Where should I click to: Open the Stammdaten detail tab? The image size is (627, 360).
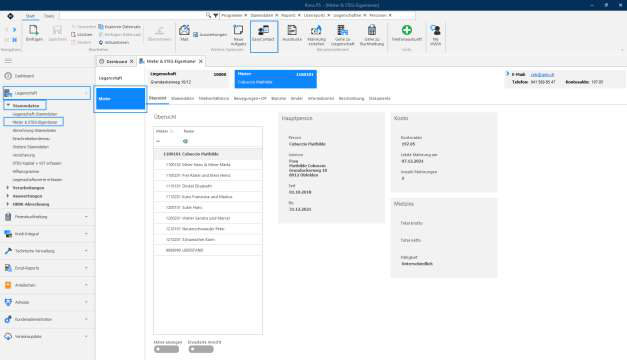click(x=182, y=98)
